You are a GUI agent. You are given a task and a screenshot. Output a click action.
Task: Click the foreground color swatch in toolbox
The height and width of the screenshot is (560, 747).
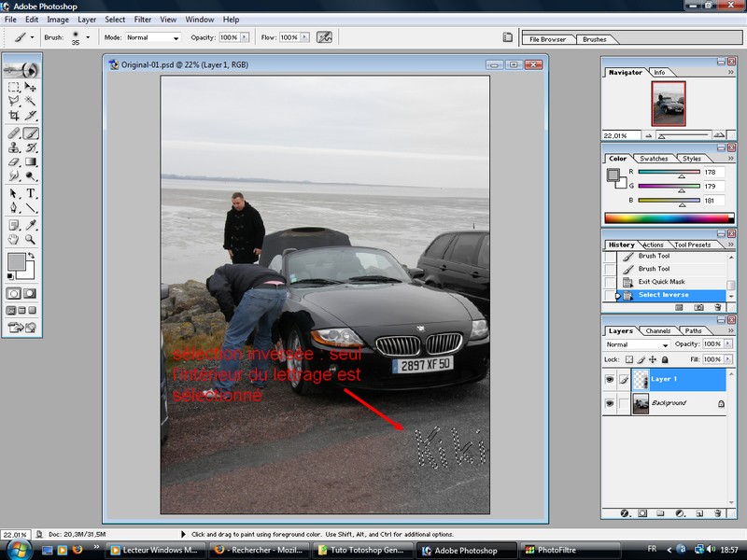pos(16,262)
